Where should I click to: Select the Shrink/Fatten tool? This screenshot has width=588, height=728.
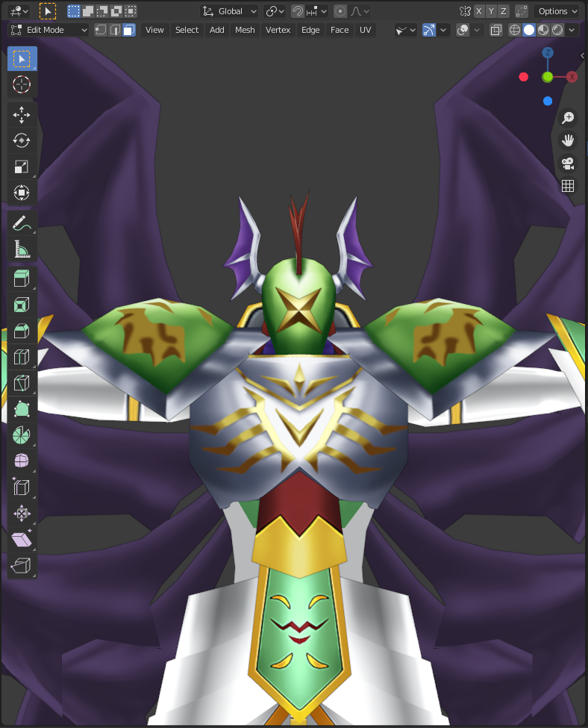coord(22,513)
